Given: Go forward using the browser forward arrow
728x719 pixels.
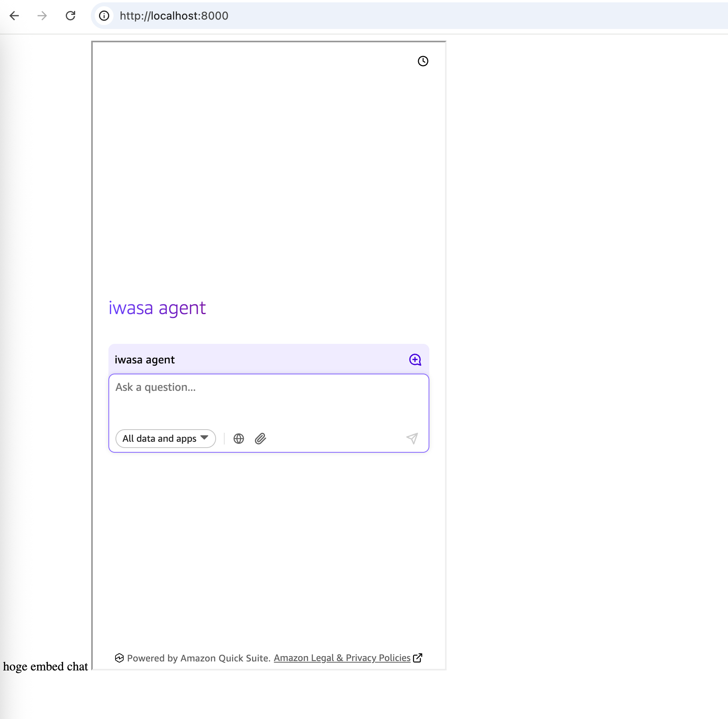Looking at the screenshot, I should 42,16.
